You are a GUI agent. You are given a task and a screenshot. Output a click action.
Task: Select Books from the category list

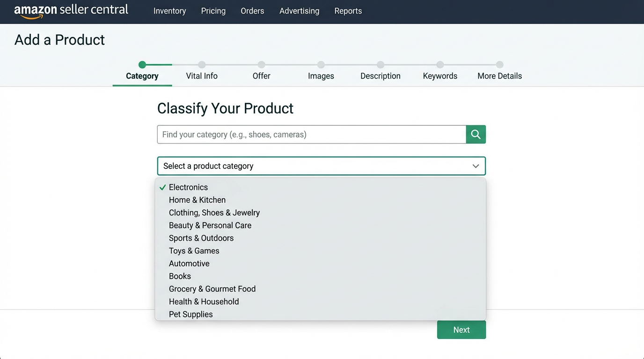click(x=180, y=276)
